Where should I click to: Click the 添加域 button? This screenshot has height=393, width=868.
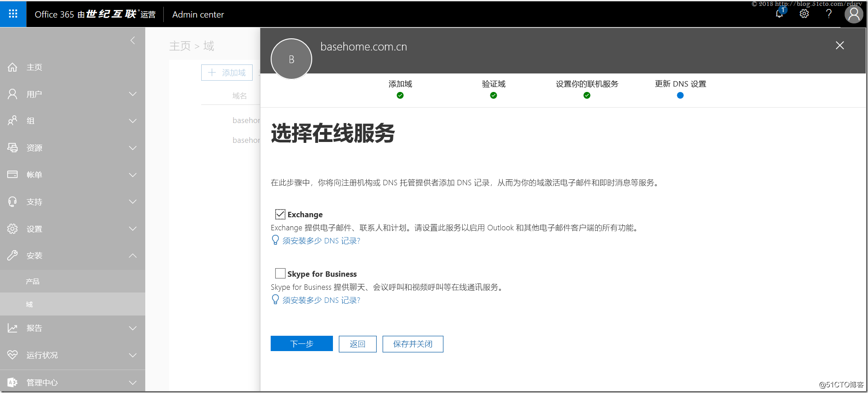(x=227, y=73)
